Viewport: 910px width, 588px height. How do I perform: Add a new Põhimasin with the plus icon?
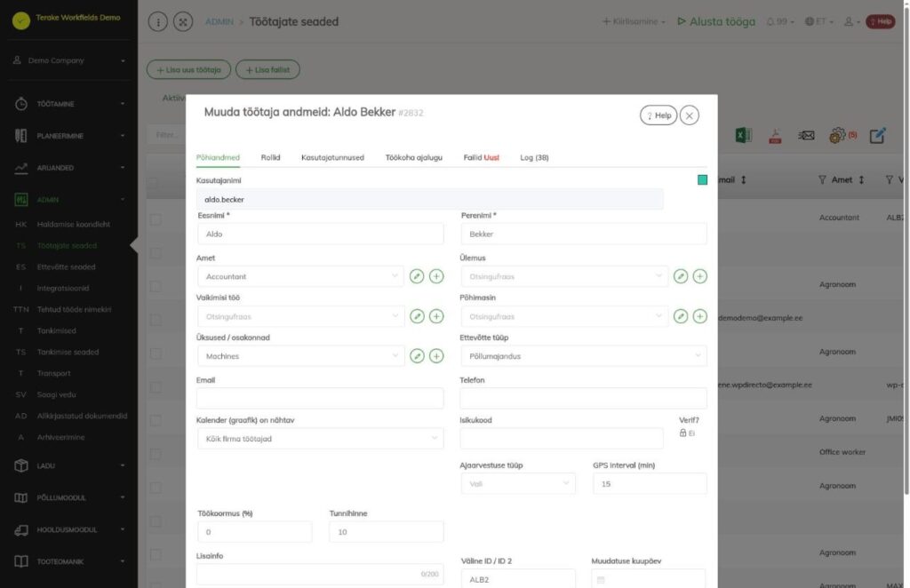pos(700,316)
